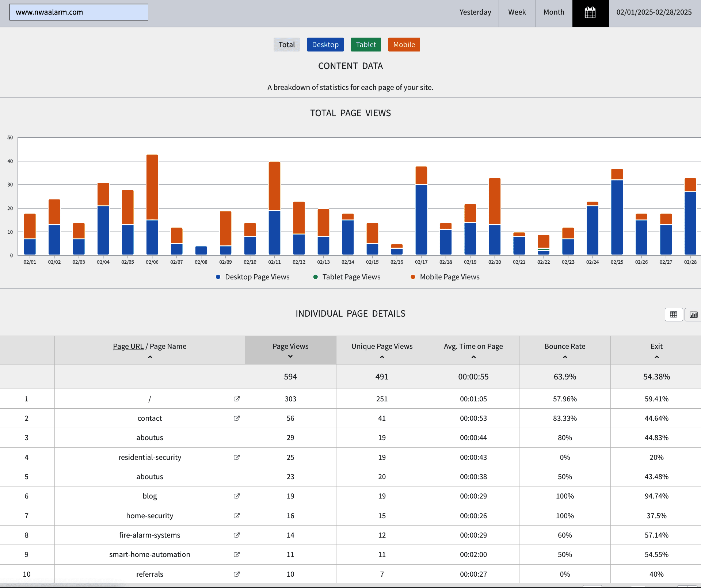701x588 pixels.
Task: Toggle Tablet device filter
Action: [366, 45]
